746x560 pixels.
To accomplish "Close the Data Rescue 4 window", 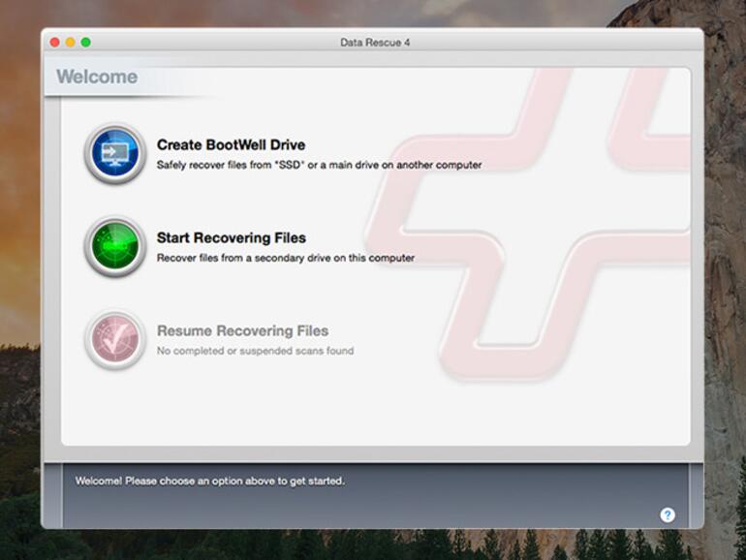I will click(x=54, y=43).
